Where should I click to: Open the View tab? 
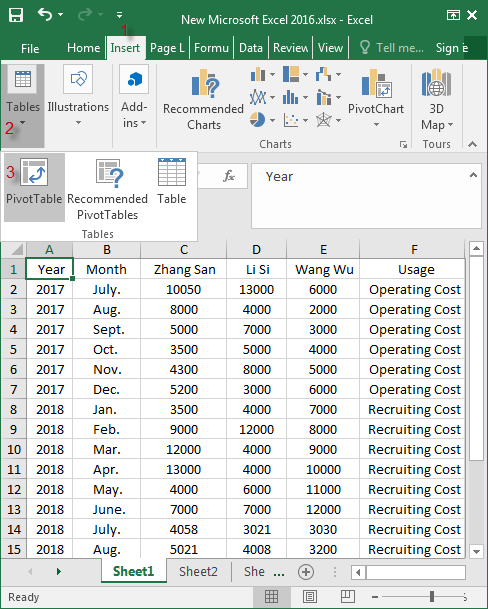[330, 48]
